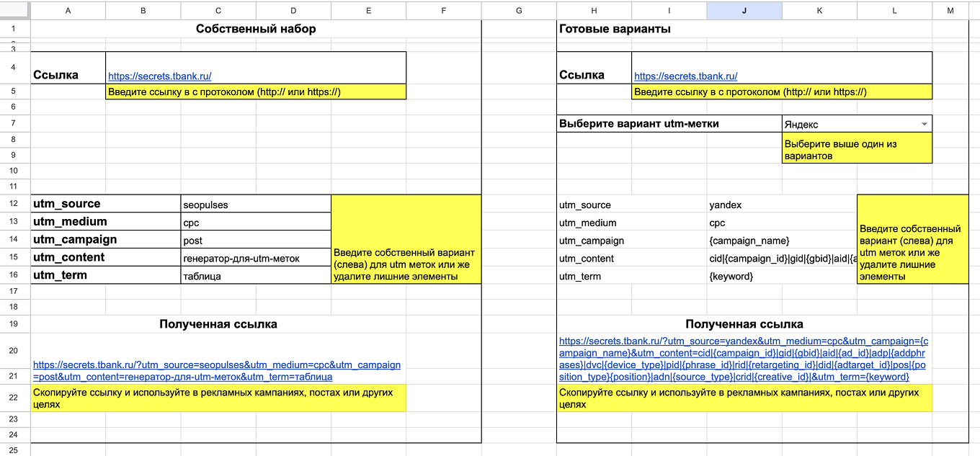Viewport: 980px width, 456px height.
Task: Select the {keyword} cell
Action: [782, 276]
